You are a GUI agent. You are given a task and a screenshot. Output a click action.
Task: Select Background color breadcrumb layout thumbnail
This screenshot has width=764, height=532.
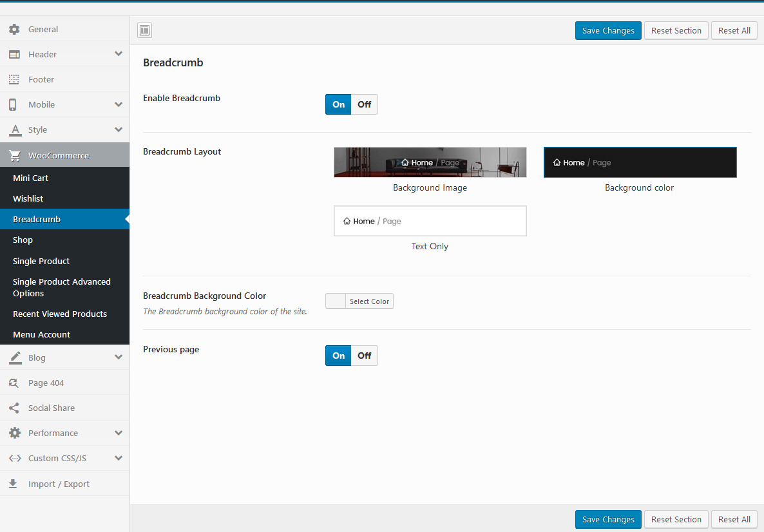[x=640, y=162]
